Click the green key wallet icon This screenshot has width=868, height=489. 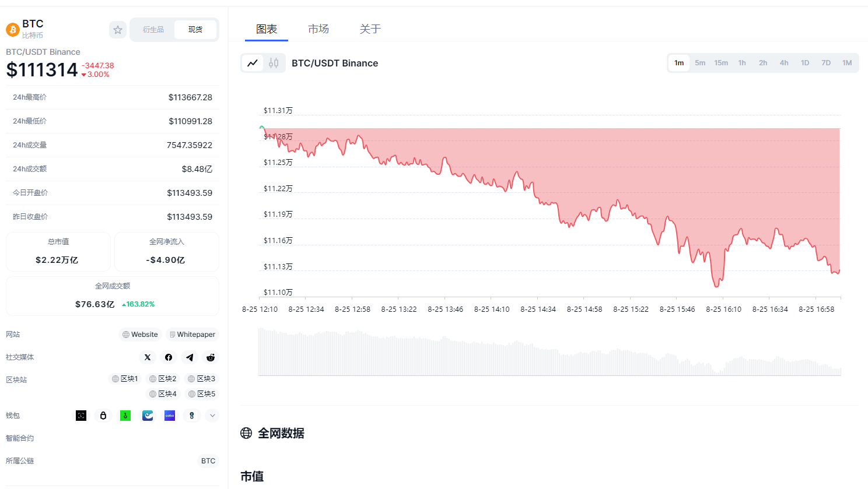click(x=125, y=416)
